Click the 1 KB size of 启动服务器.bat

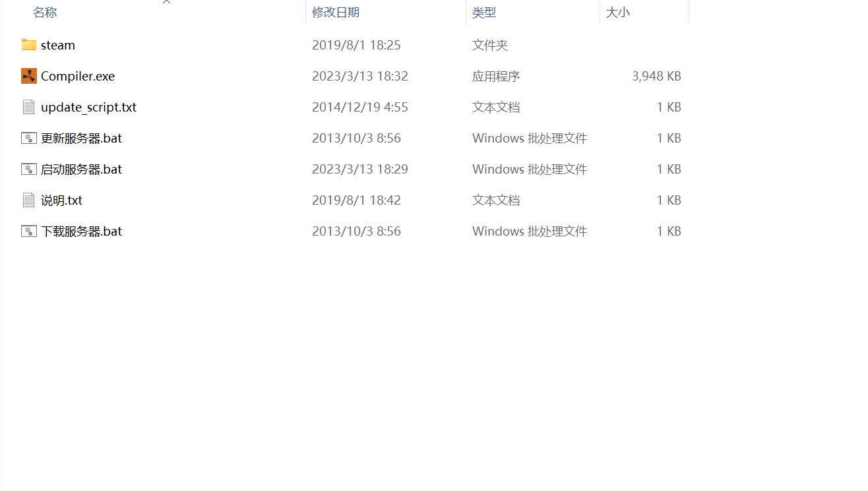coord(669,169)
